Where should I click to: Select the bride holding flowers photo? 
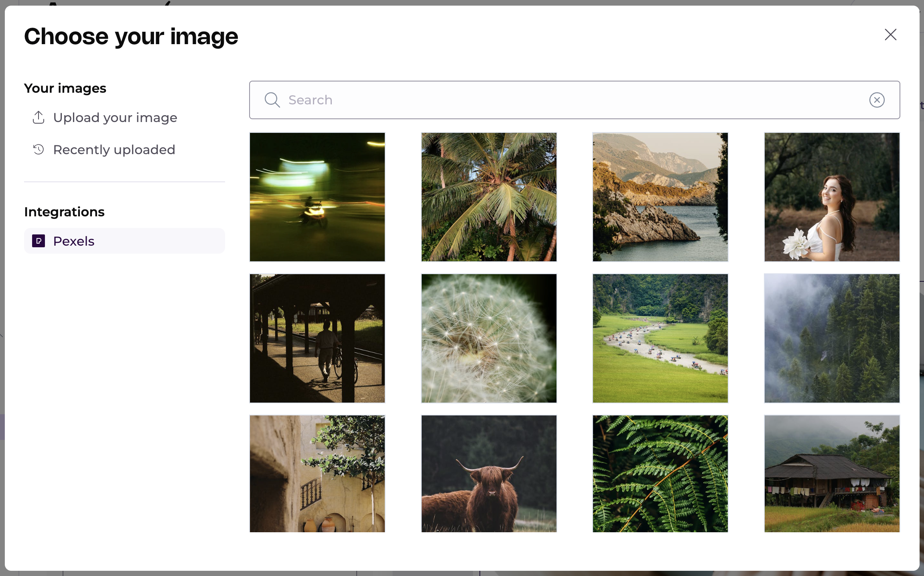(x=832, y=197)
